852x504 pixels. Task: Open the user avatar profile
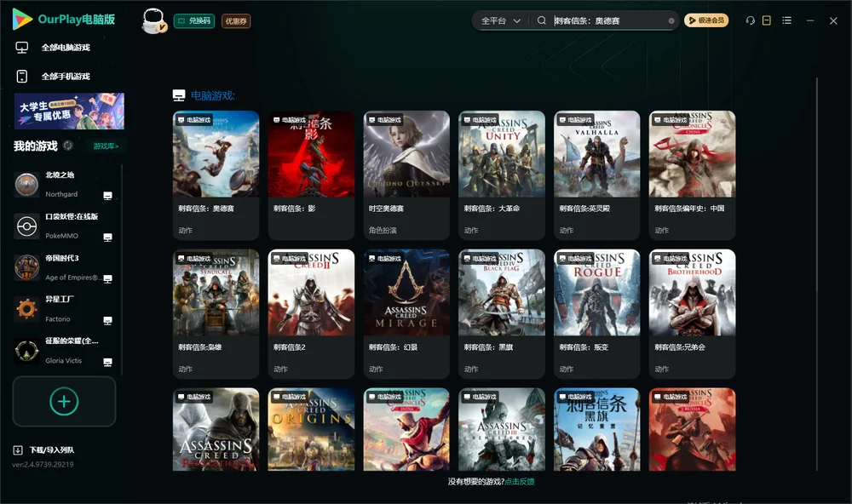153,20
